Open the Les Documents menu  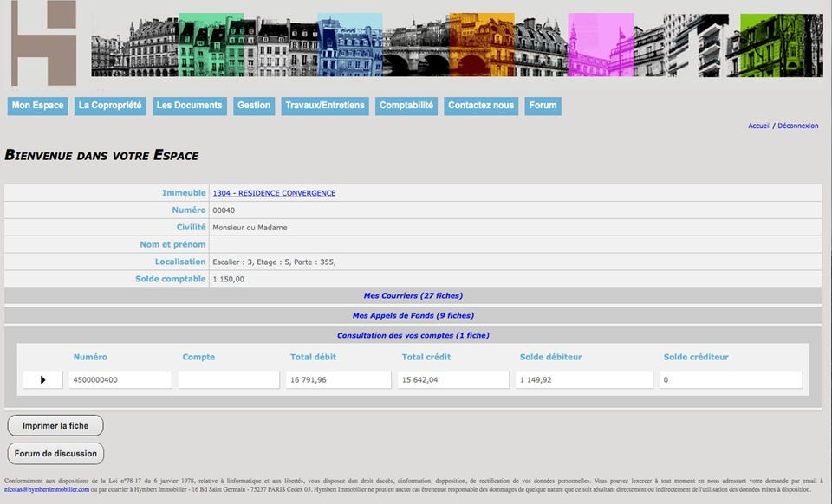190,106
